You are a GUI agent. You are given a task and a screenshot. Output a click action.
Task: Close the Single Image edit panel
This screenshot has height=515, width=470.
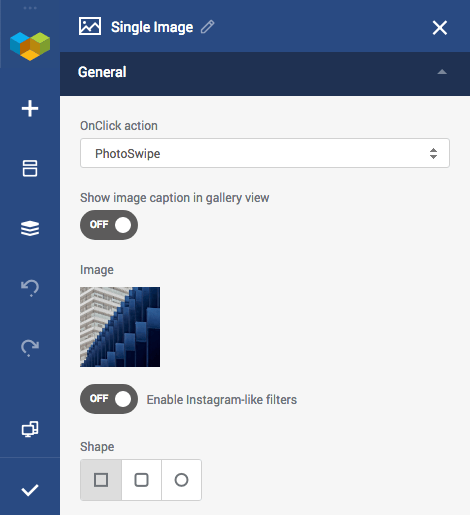[440, 28]
